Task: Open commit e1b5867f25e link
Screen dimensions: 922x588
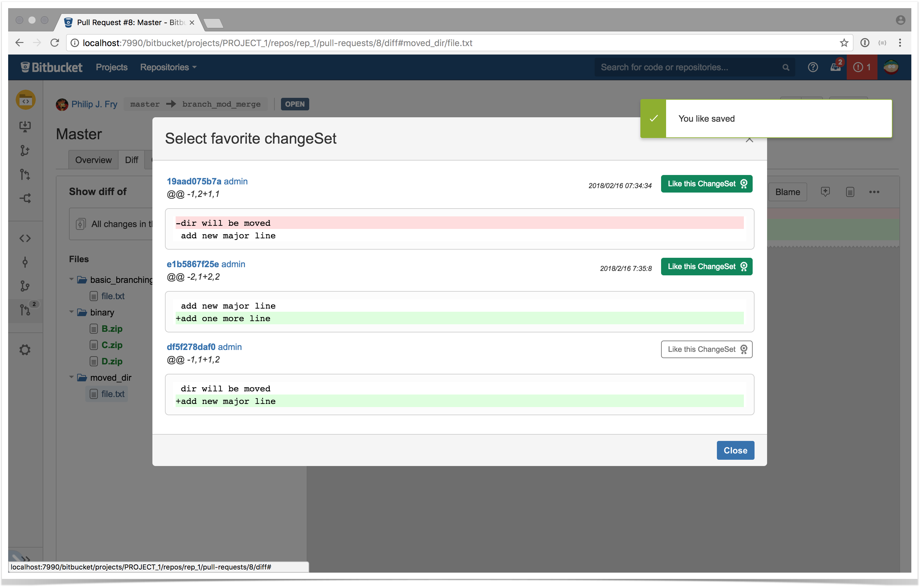Action: [x=193, y=265]
